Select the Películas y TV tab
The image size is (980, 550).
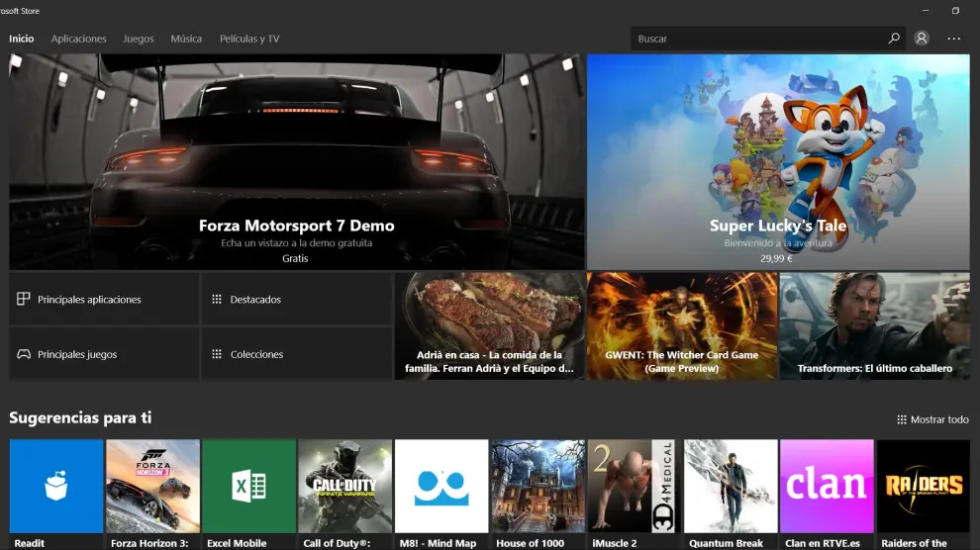pos(249,39)
